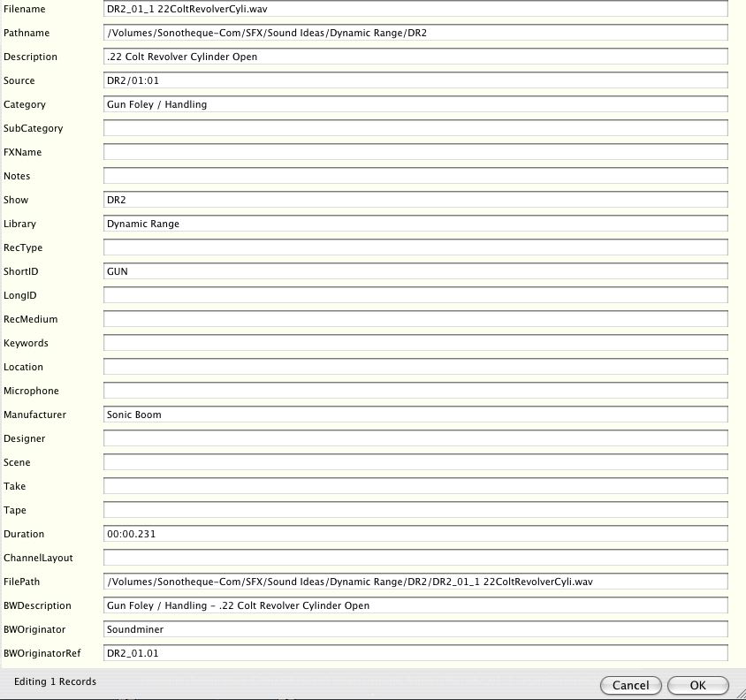Image resolution: width=746 pixels, height=700 pixels.
Task: Select the BWOriginator field with Soundminer
Action: 415,629
